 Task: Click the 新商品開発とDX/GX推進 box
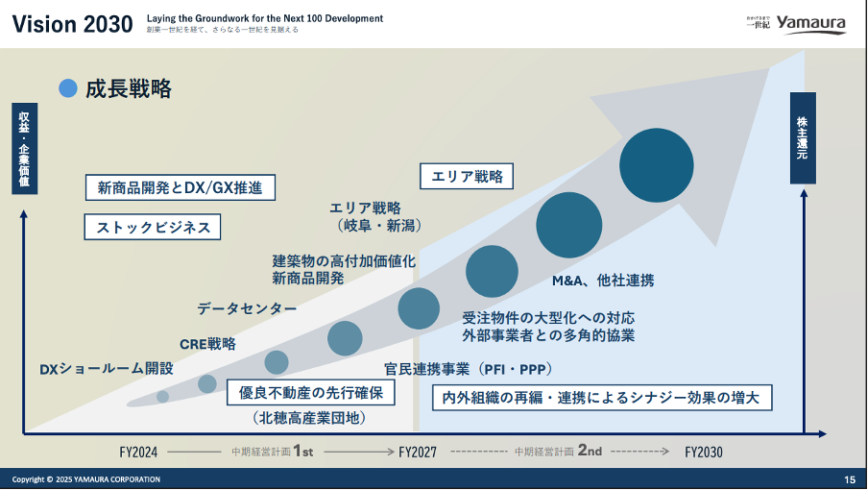pyautogui.click(x=181, y=187)
